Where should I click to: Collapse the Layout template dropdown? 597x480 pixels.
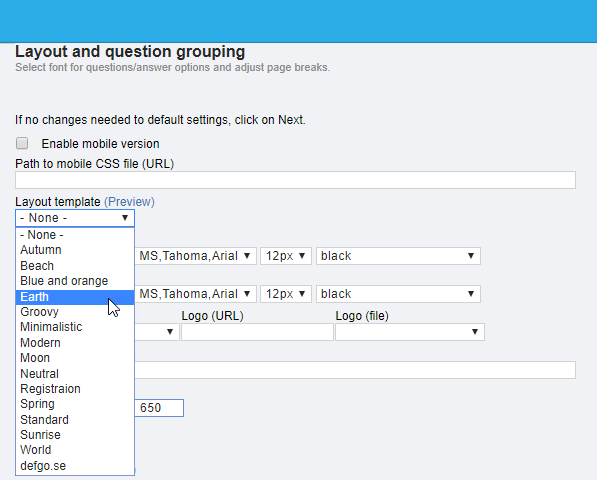[75, 218]
